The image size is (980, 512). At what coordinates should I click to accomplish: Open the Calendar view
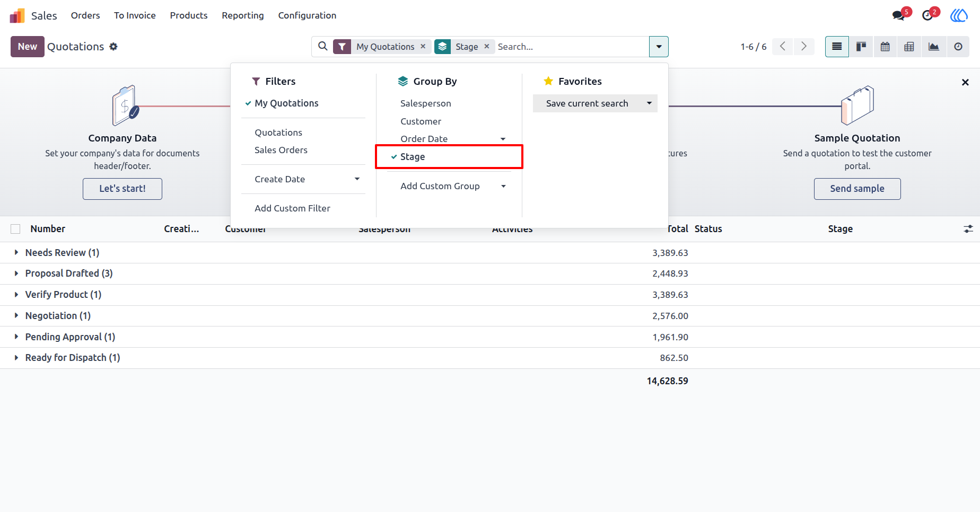(885, 47)
